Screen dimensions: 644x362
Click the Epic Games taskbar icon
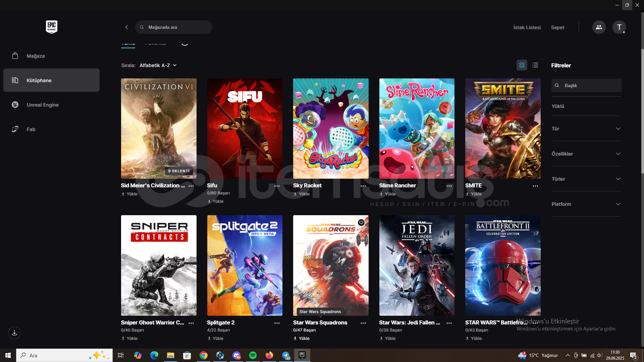click(x=302, y=355)
